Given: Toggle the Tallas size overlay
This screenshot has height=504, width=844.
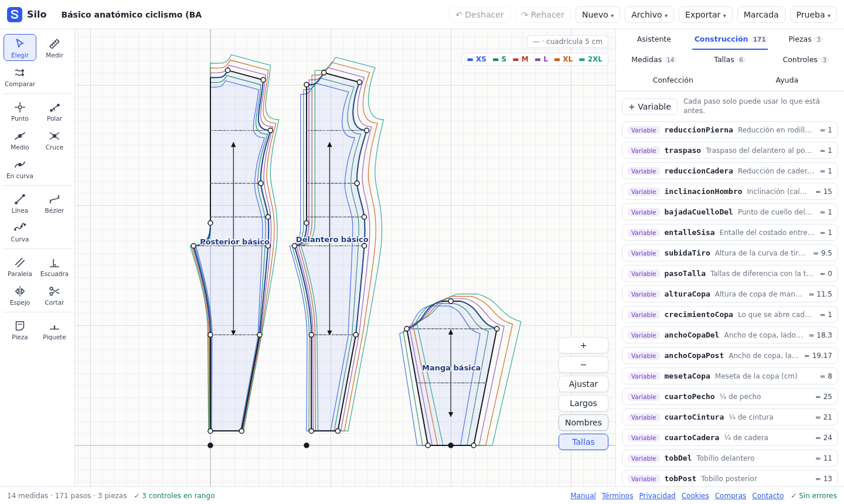Looking at the screenshot, I should [x=583, y=442].
